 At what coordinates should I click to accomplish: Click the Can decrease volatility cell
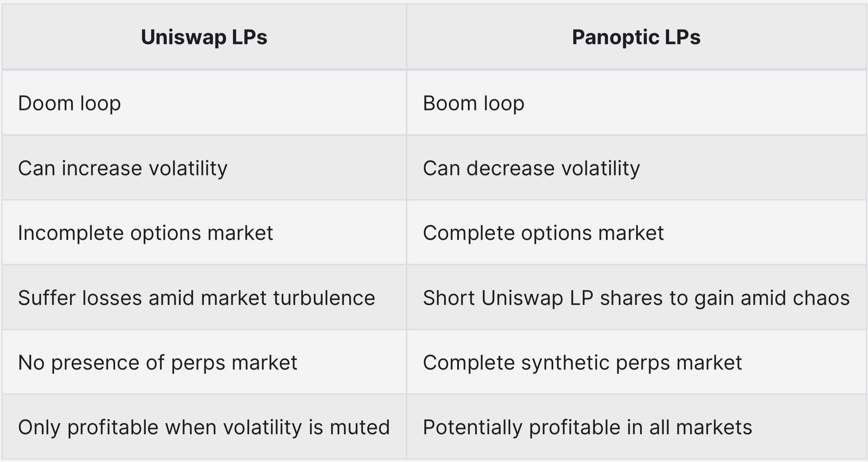636,168
